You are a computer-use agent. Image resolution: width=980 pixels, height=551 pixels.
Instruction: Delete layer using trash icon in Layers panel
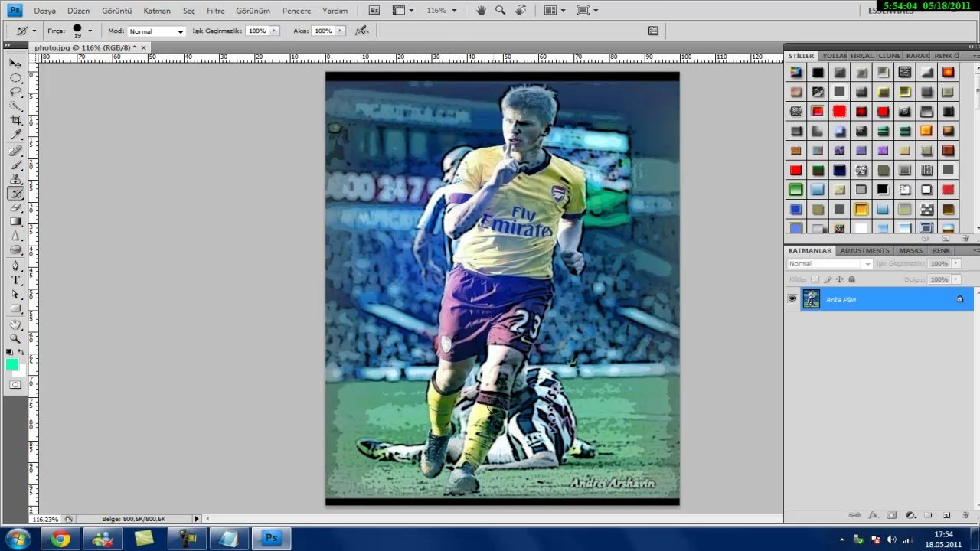[x=964, y=515]
